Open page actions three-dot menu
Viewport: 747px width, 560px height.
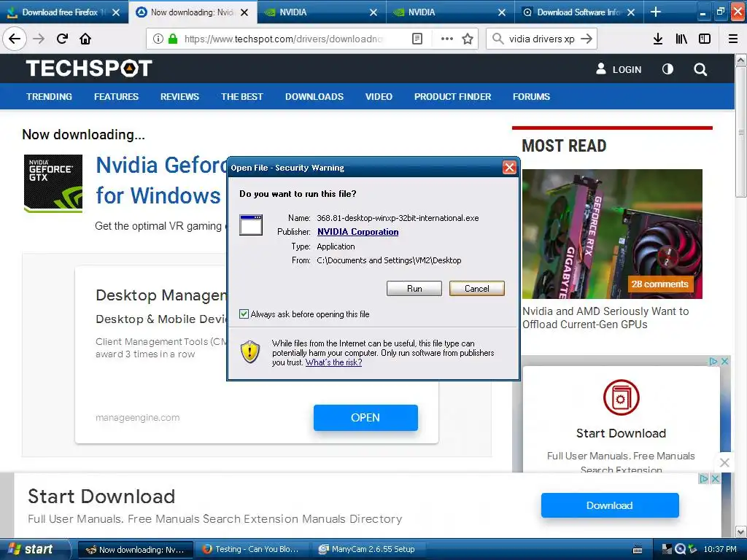[x=447, y=39]
